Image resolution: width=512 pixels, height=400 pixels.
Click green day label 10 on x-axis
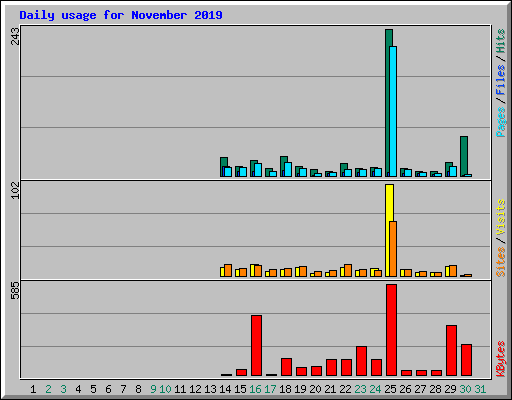pos(165,389)
